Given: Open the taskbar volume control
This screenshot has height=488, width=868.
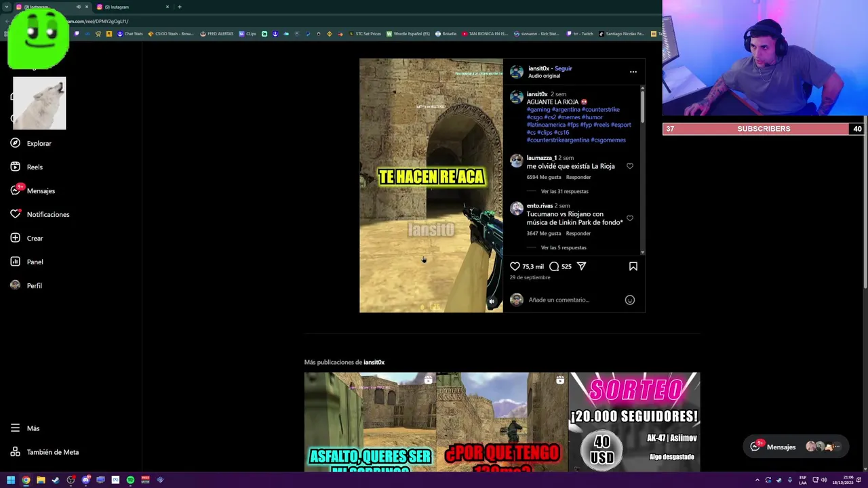Looking at the screenshot, I should click(x=824, y=480).
